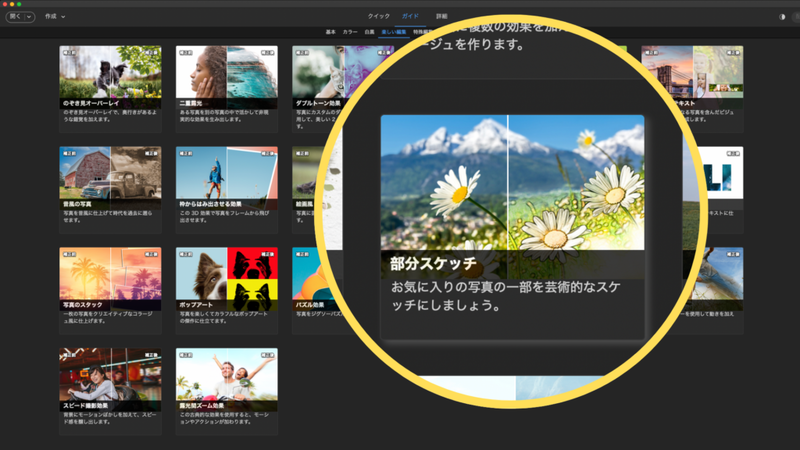
Task: Click the macOS green fullscreen window button
Action: coord(19,4)
